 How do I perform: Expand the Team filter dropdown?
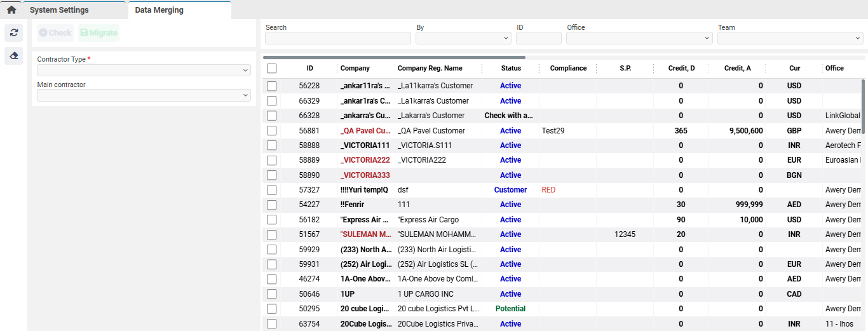click(790, 38)
